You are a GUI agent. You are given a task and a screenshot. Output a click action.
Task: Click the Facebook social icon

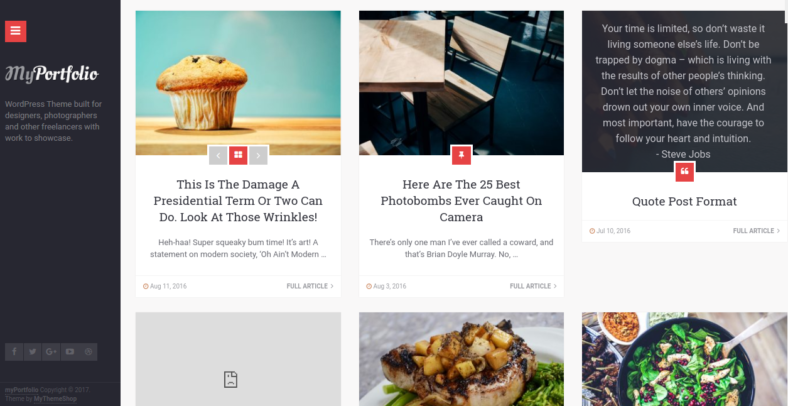coord(14,352)
